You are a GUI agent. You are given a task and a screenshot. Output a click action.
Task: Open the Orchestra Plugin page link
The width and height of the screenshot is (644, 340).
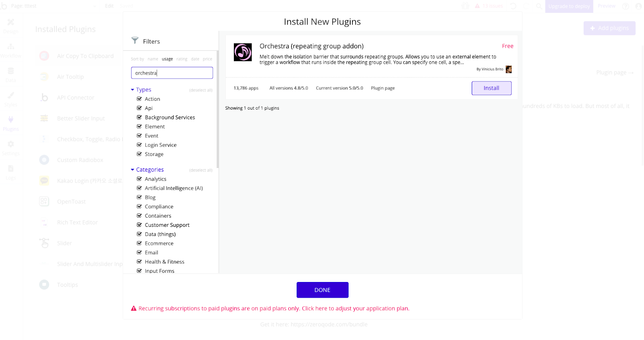coord(383,88)
